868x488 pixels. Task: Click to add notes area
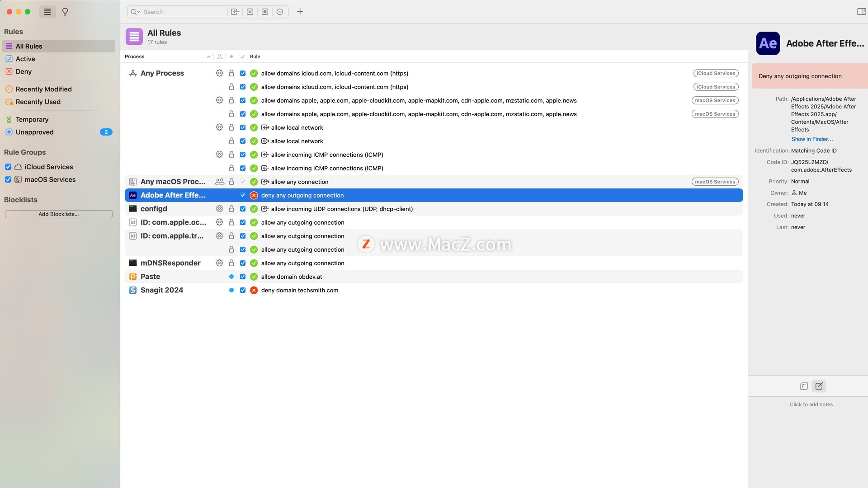(811, 404)
